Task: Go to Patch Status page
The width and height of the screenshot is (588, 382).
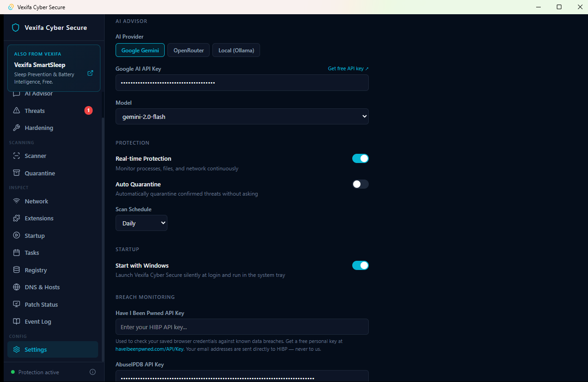Action: point(53,304)
